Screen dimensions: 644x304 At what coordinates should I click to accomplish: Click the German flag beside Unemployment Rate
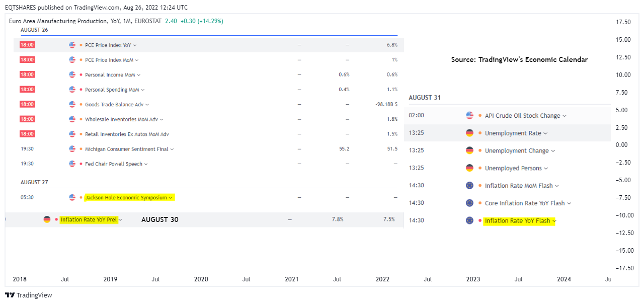[x=470, y=133]
